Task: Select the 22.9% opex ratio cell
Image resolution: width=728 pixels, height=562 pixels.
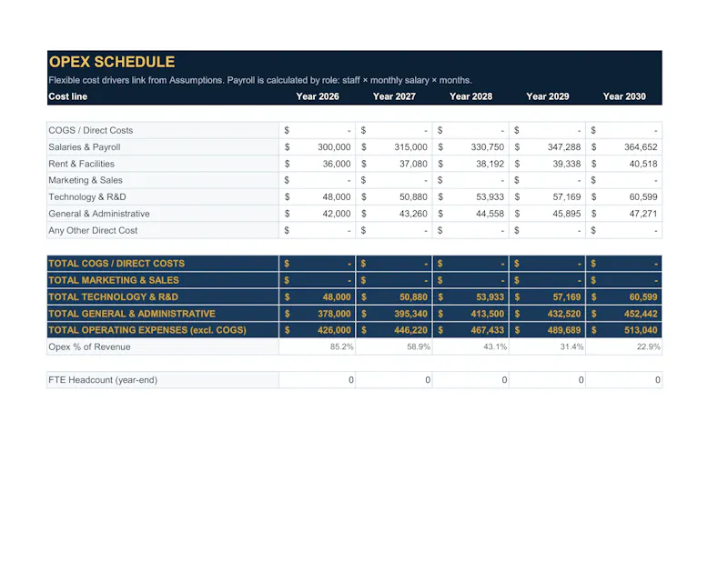Action: pyautogui.click(x=623, y=346)
